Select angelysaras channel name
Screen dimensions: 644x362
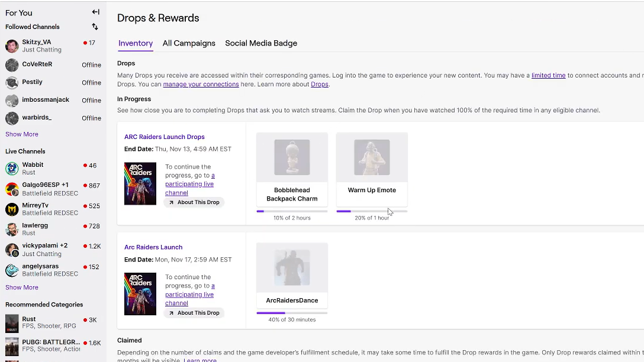point(40,266)
